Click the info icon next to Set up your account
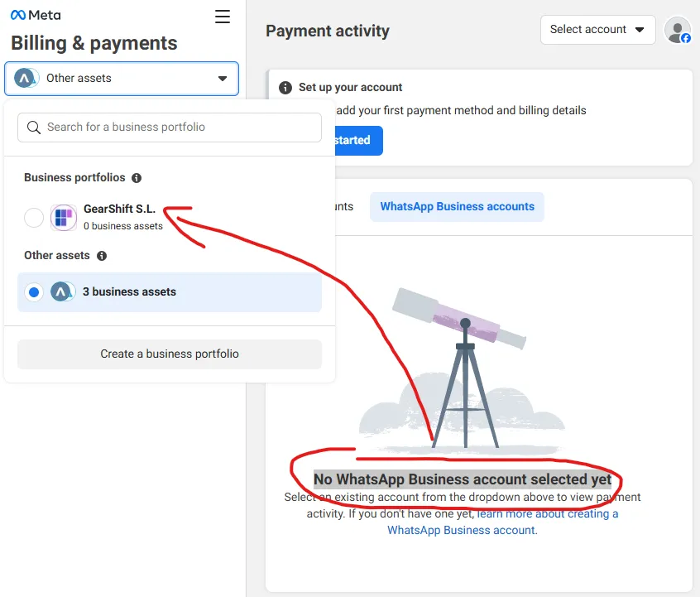700x597 pixels. tap(285, 88)
